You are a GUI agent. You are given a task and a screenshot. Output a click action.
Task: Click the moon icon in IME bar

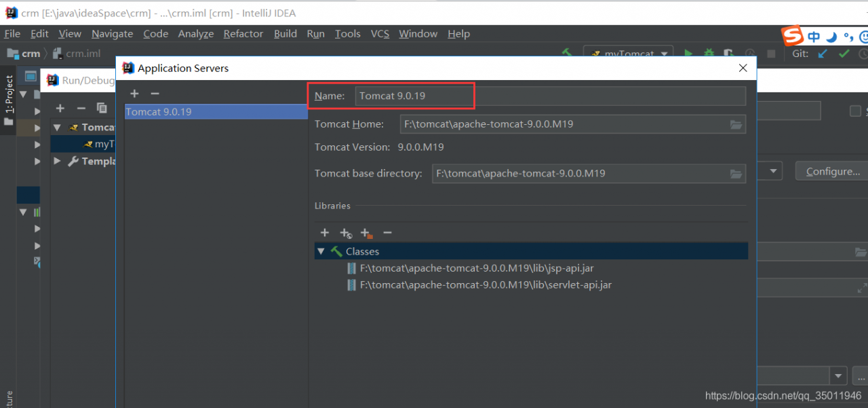tap(831, 37)
